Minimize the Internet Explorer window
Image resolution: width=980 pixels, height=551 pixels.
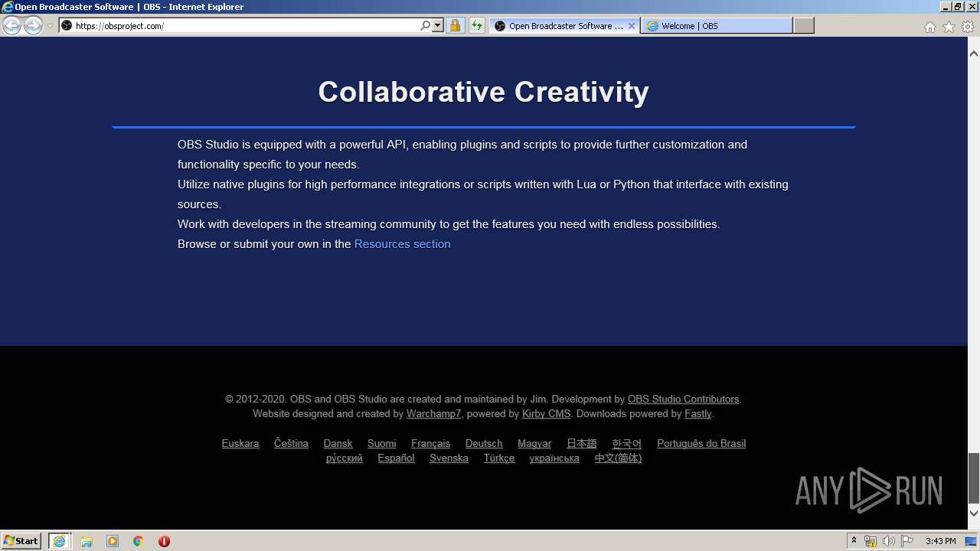(x=946, y=6)
